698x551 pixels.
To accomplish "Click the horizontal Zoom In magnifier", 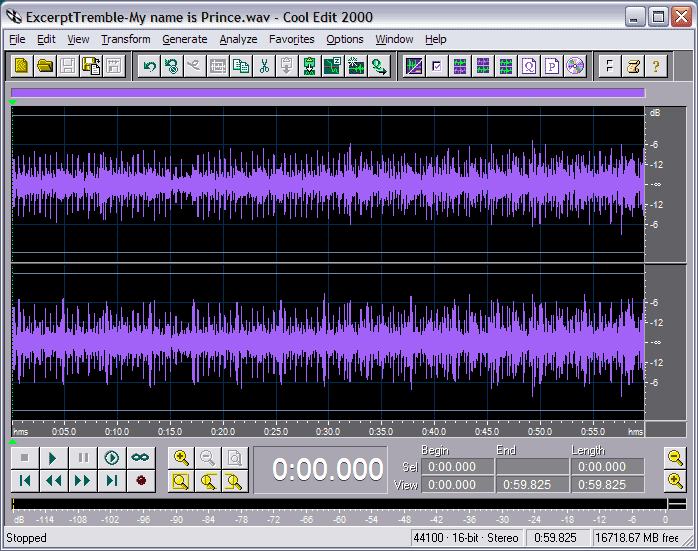I will [181, 458].
